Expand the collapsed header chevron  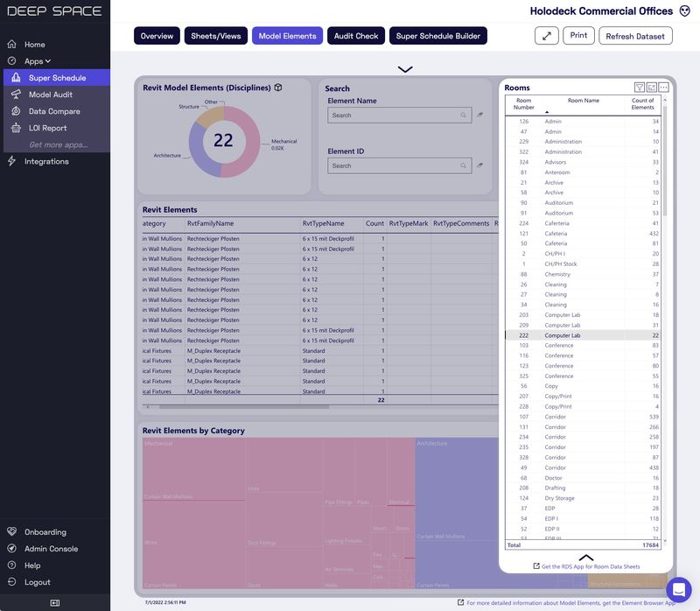point(405,69)
